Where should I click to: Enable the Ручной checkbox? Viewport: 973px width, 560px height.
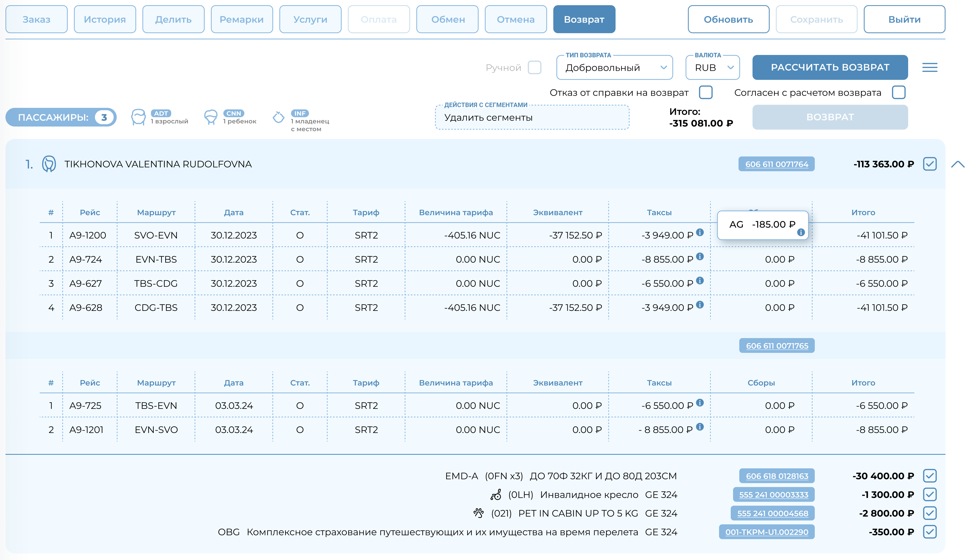(534, 68)
